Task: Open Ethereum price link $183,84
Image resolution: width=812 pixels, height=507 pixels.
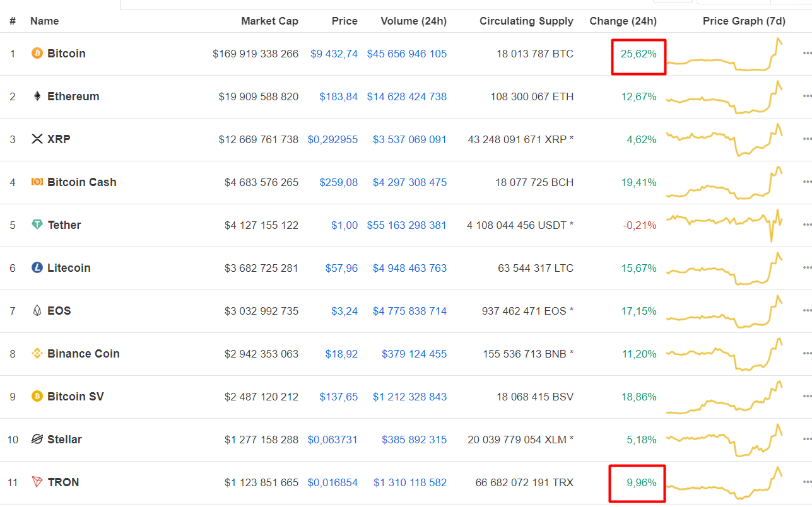Action: [338, 96]
